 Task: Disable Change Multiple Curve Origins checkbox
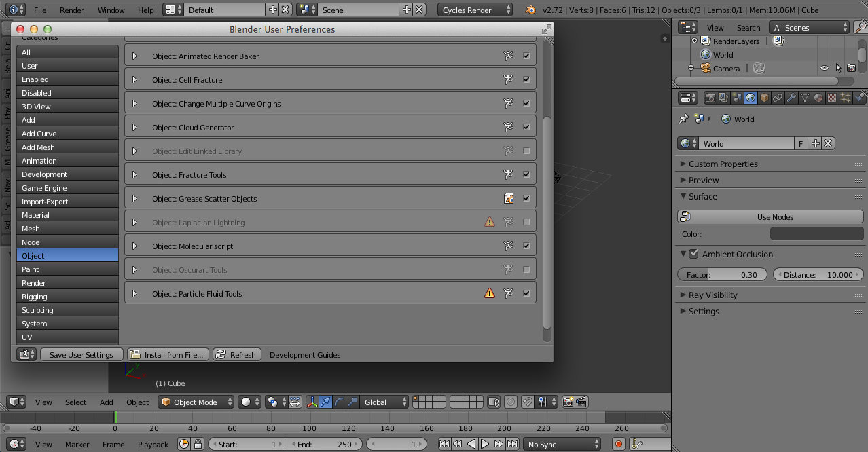pyautogui.click(x=526, y=103)
